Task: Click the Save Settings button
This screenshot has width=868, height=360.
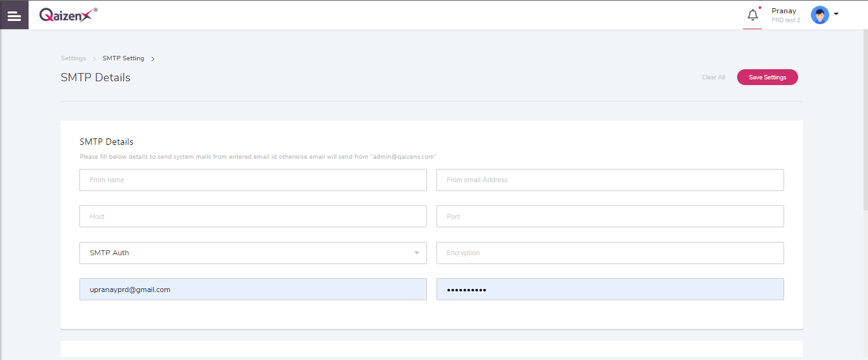Action: click(x=767, y=77)
